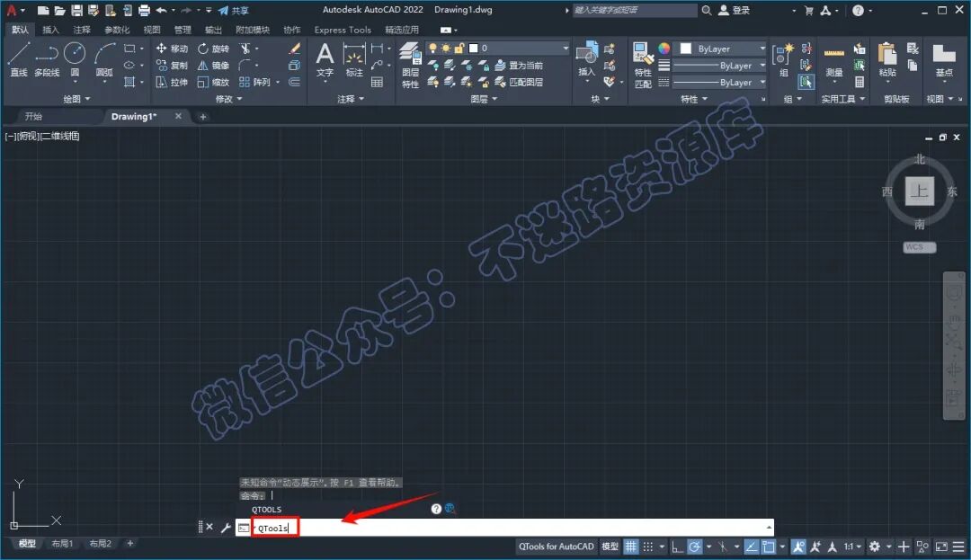Add a new drawing tab with plus
The height and width of the screenshot is (560, 971).
click(202, 116)
